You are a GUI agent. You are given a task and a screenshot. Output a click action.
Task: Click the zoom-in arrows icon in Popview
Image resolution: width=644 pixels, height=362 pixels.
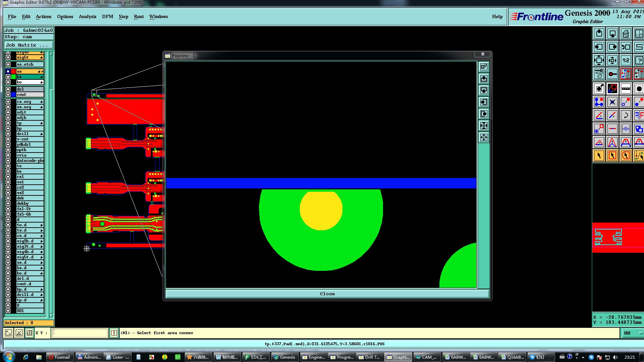pos(484,126)
